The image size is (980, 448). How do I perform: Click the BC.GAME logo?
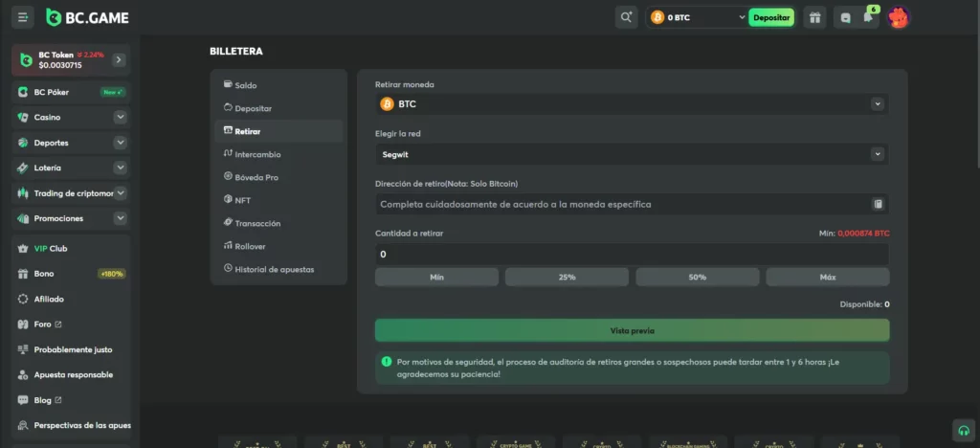point(87,17)
